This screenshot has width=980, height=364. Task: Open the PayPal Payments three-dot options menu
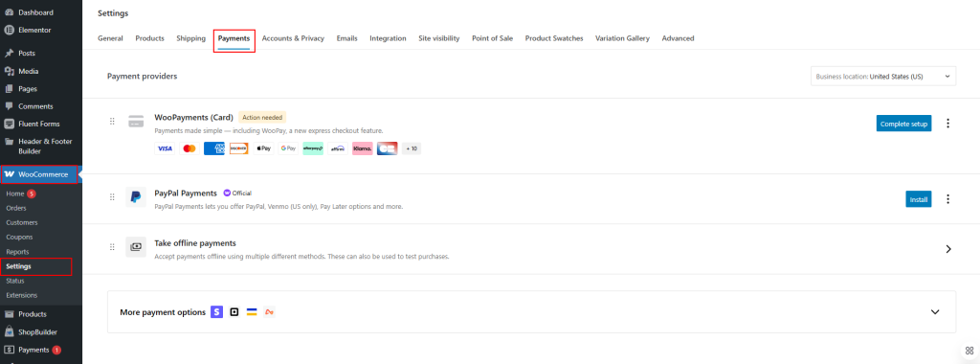click(x=947, y=199)
